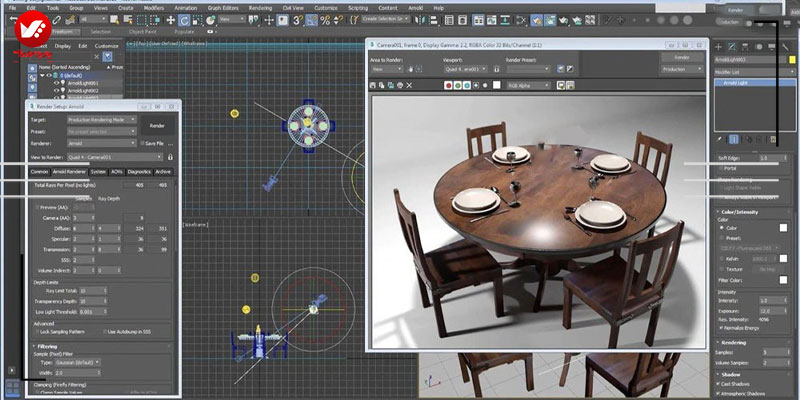This screenshot has height=400, width=800.
Task: Switch to the Diagnostics tab in Render Setup
Action: [x=139, y=172]
